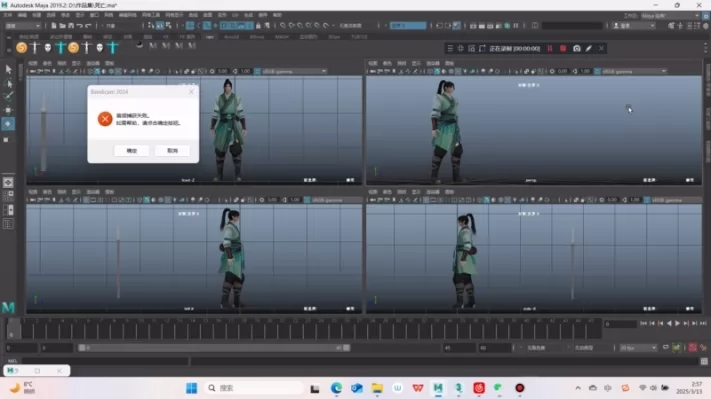711x399 pixels.
Task: Click the first gray M shelf script icon
Action: pyautogui.click(x=153, y=45)
